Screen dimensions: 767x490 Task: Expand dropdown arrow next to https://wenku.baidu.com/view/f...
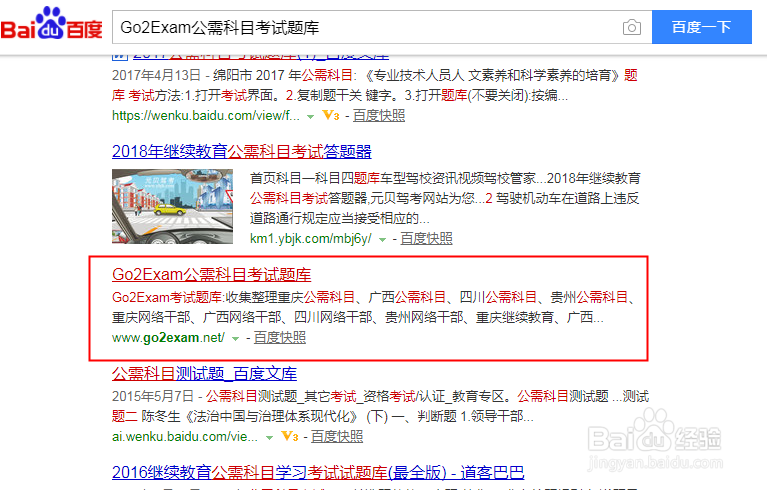click(x=310, y=116)
